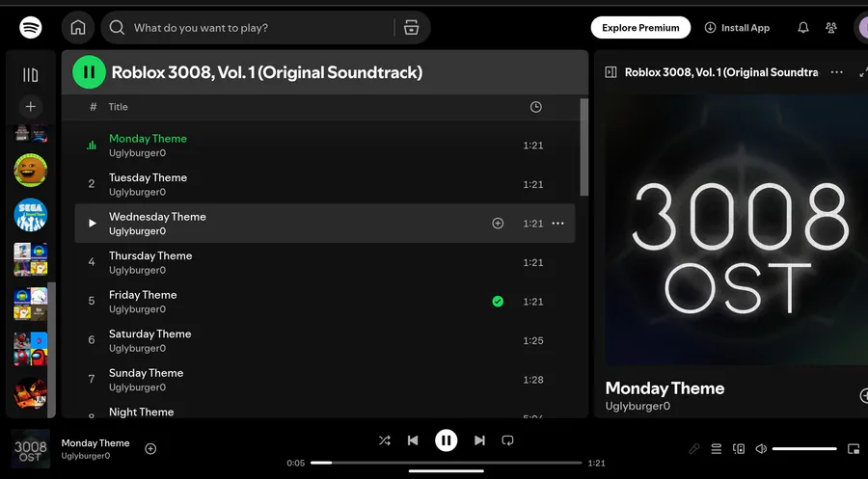Image resolution: width=868 pixels, height=479 pixels.
Task: Mute volume speaker icon
Action: (x=761, y=448)
